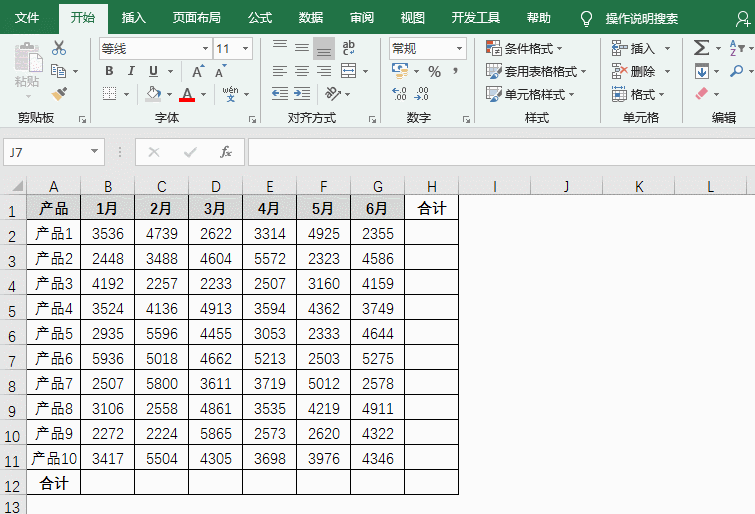Click the AutoSum sigma icon
Screen dimensions: 755x514
(x=702, y=48)
